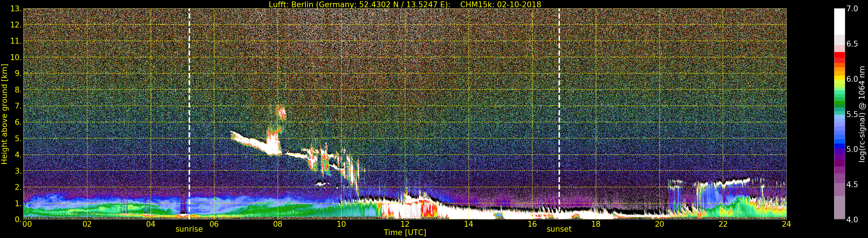The image size is (868, 238).
Task: Click the '12' time axis tick label
Action: 405,224
